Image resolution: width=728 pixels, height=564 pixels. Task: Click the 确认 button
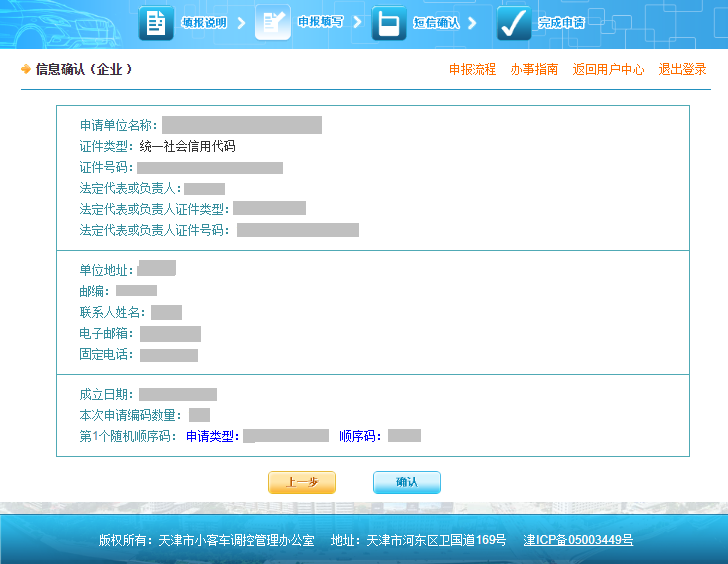[407, 482]
